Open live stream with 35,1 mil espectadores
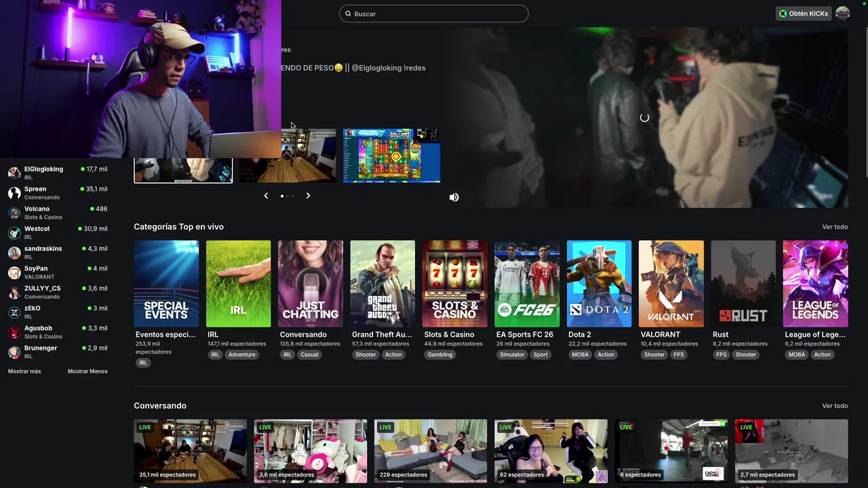The width and height of the screenshot is (868, 488). (x=191, y=451)
